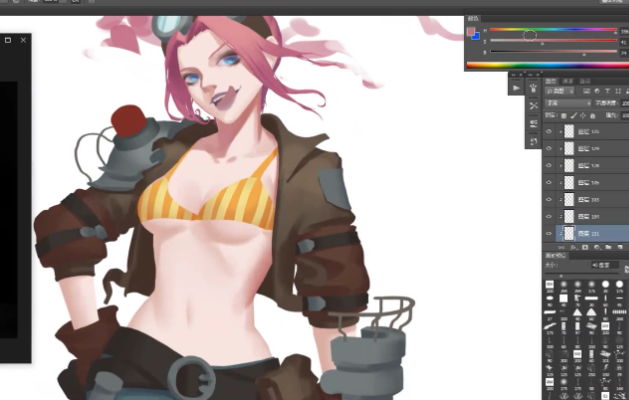Viewport: 629px width, 400px height.
Task: Toggle lock position icon
Action: [583, 116]
